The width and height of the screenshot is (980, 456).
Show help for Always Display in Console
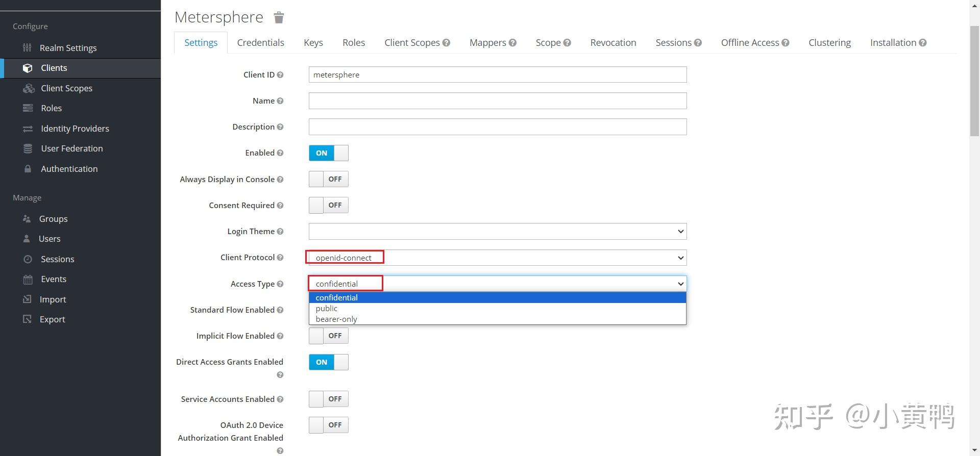pos(280,180)
